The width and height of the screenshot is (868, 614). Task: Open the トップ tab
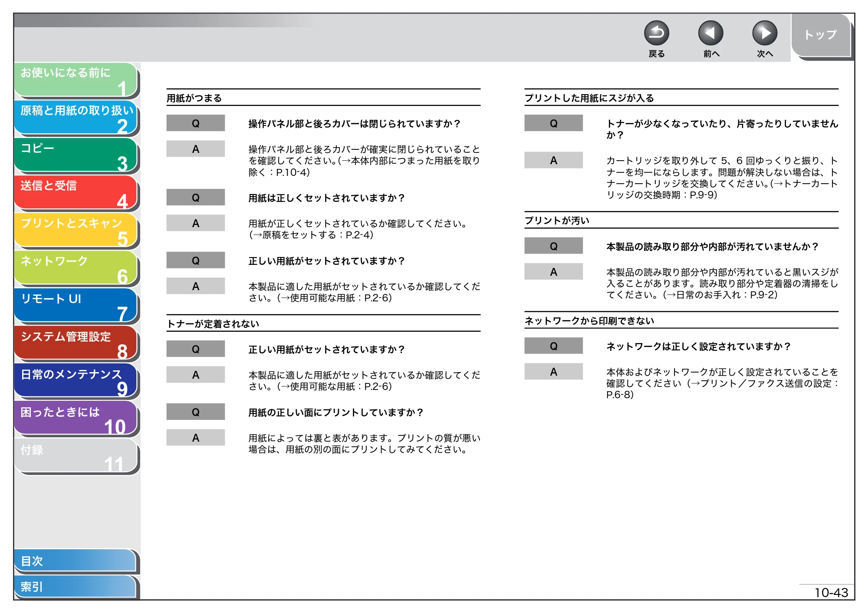[820, 35]
